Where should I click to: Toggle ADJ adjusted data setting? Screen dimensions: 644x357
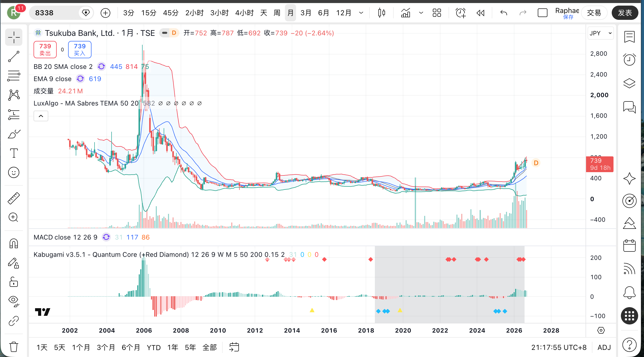[604, 347]
